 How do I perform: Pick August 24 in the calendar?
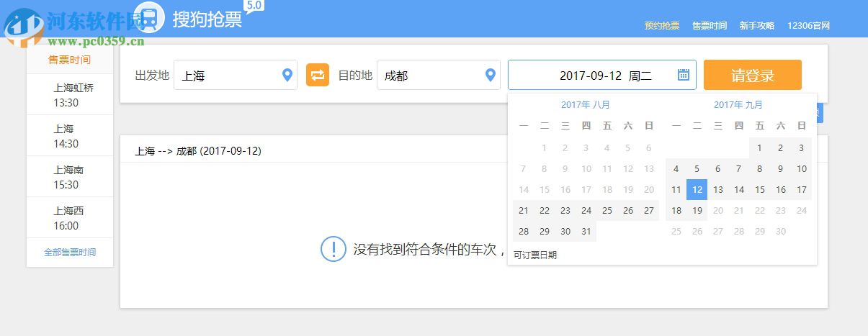[x=586, y=211]
